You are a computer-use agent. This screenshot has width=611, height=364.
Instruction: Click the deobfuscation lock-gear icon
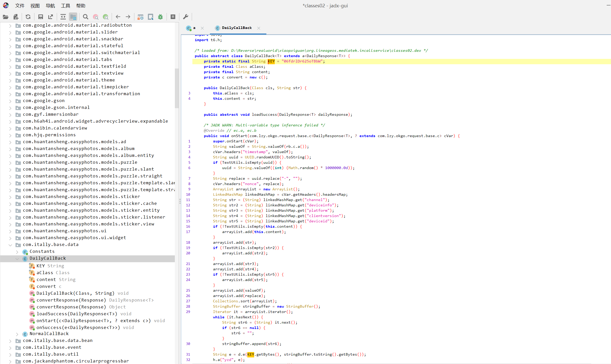(x=140, y=17)
